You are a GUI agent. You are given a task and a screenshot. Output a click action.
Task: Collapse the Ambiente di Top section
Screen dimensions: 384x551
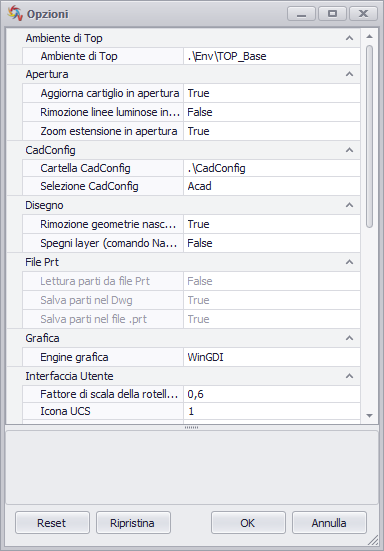click(x=349, y=38)
